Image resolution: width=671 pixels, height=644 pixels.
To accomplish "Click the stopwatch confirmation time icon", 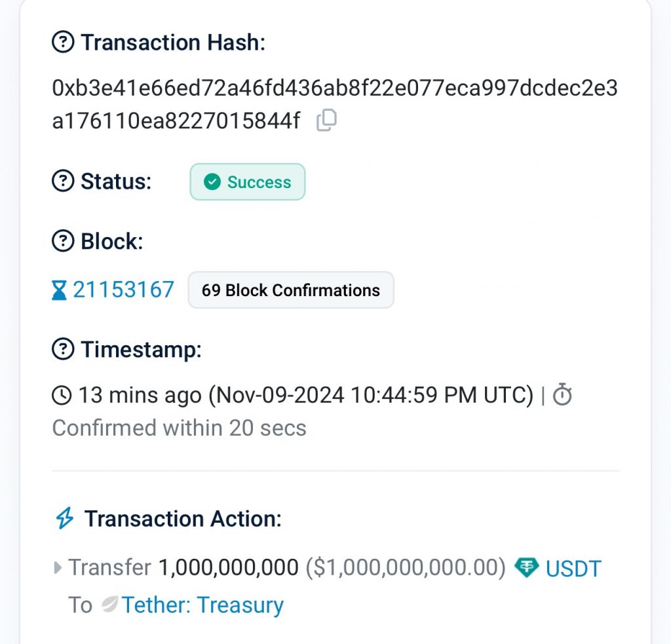I will [x=562, y=395].
